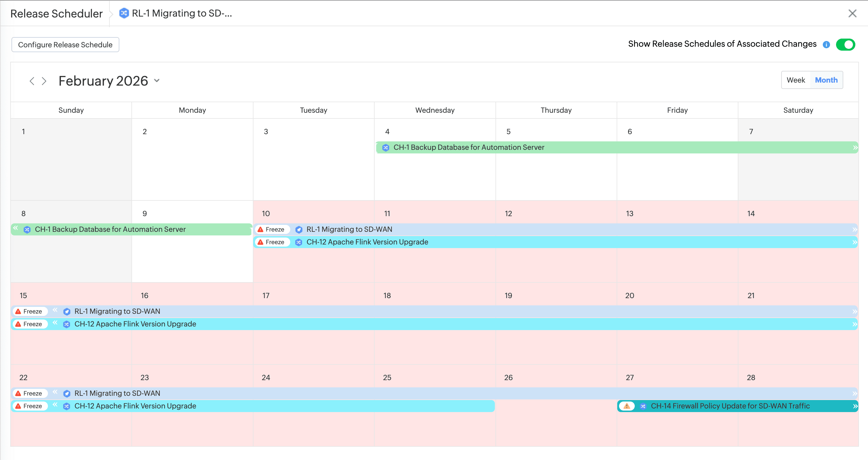Screen dimensions: 868x460
Task: Go to the next month
Action: coord(44,81)
